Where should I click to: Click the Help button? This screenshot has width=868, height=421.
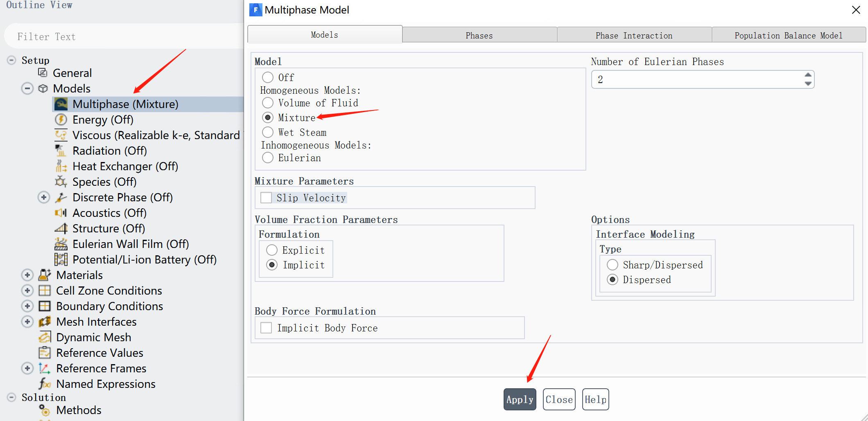click(595, 400)
